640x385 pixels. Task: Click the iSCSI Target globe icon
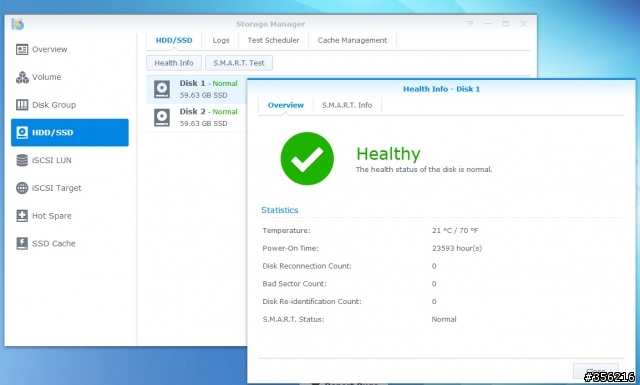pyautogui.click(x=22, y=188)
